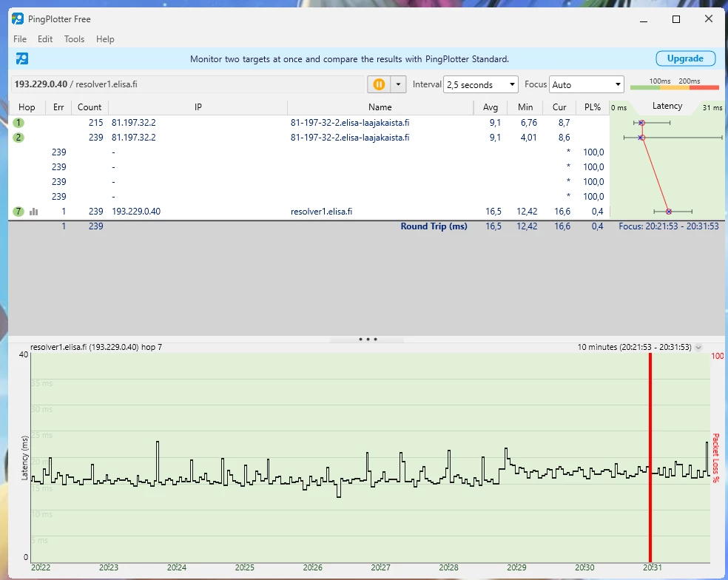Click the Upgrade button
Viewport: 728px width, 580px height.
[x=685, y=58]
